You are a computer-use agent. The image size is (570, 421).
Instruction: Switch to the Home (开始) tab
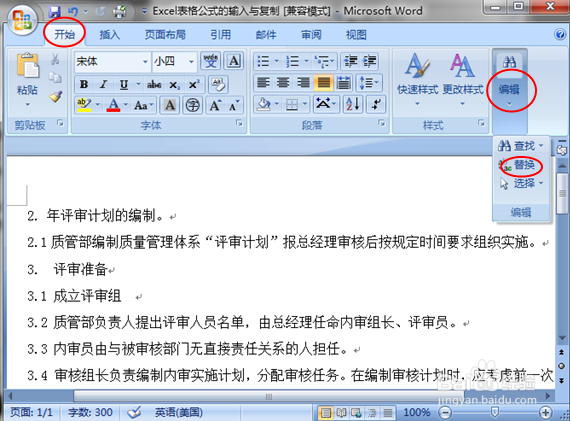[x=64, y=35]
